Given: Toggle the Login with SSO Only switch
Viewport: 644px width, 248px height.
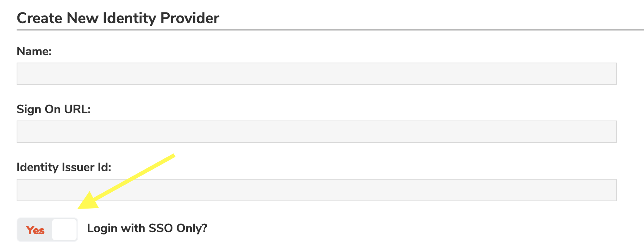Looking at the screenshot, I should click(x=47, y=229).
